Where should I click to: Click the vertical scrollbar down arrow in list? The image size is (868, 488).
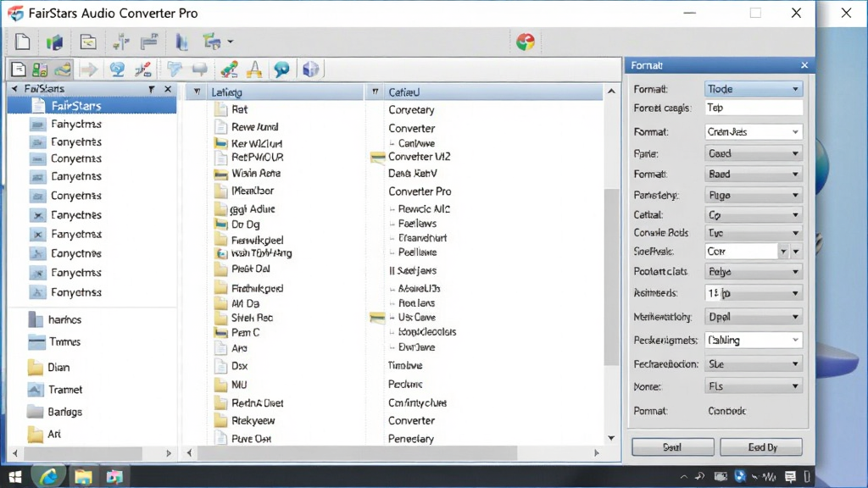coord(611,438)
